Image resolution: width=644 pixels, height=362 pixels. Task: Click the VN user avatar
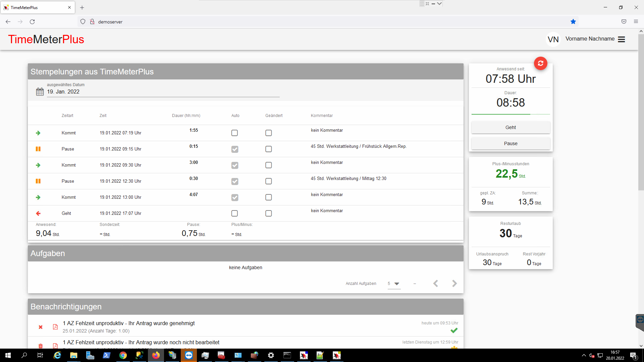point(553,39)
